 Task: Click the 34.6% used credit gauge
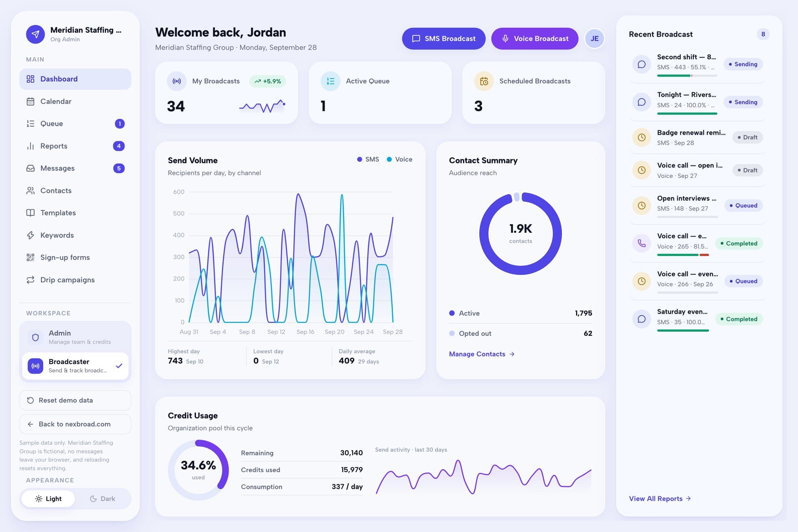pyautogui.click(x=198, y=470)
